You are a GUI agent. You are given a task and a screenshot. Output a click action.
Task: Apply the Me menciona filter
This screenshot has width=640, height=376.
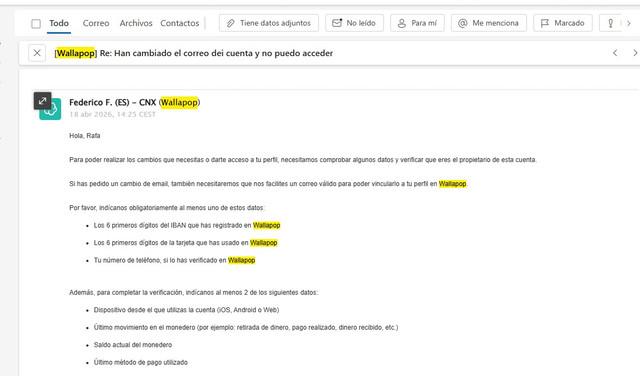pos(489,23)
